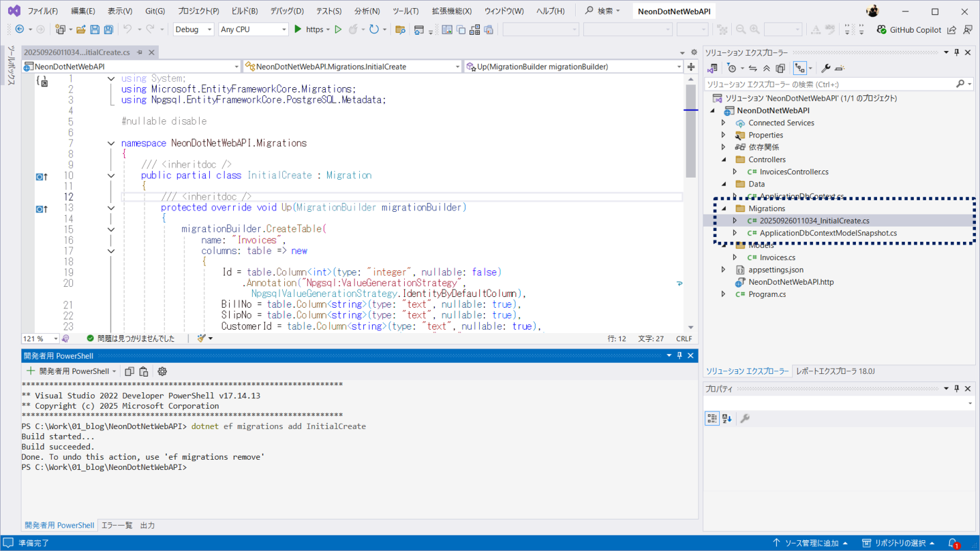Viewport: 980px width, 551px height.
Task: Toggle the nested-files view button in Solution Explorer
Action: click(800, 68)
